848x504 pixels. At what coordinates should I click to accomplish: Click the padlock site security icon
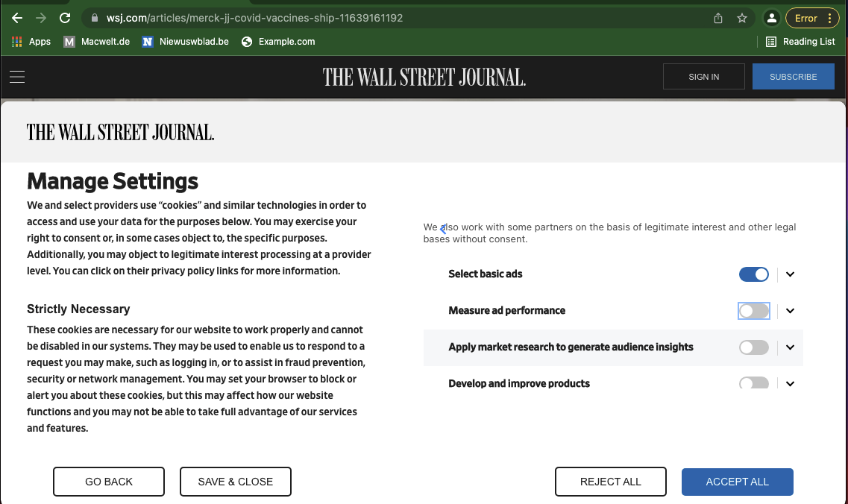click(x=95, y=18)
